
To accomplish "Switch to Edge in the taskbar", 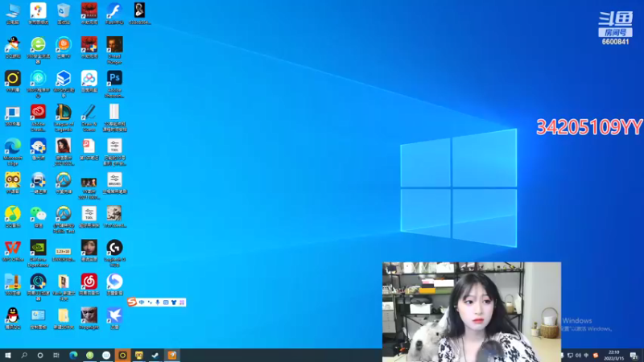I will [73, 356].
